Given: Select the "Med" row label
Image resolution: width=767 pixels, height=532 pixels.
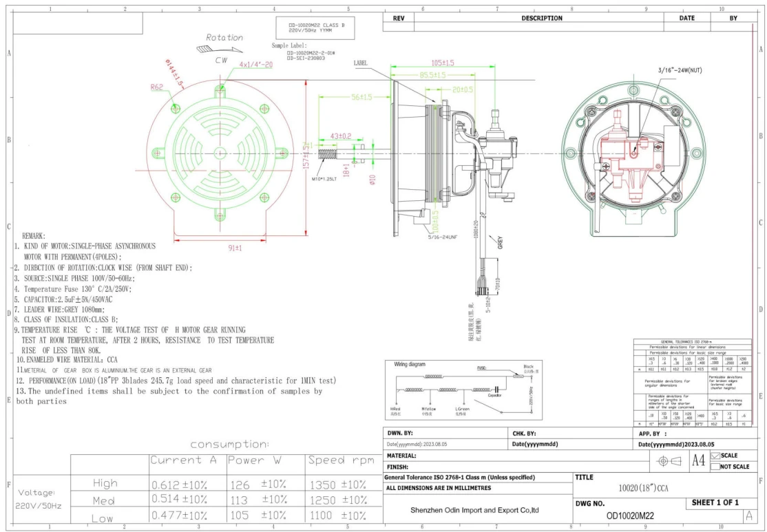Looking at the screenshot, I should pyautogui.click(x=104, y=501).
